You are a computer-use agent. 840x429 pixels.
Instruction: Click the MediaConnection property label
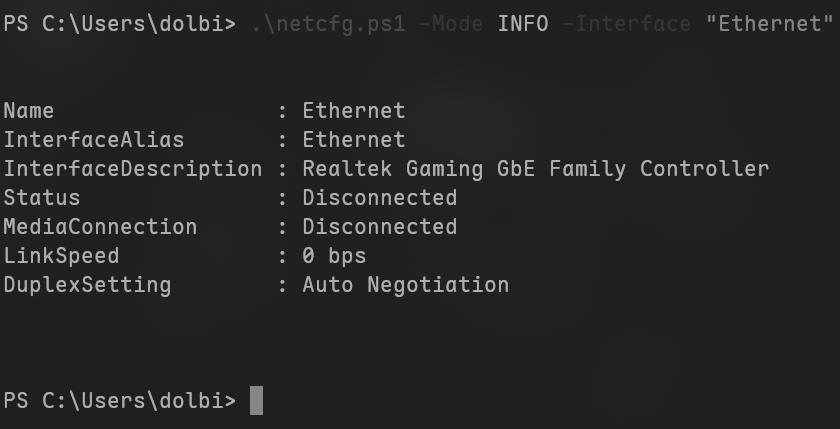click(100, 226)
